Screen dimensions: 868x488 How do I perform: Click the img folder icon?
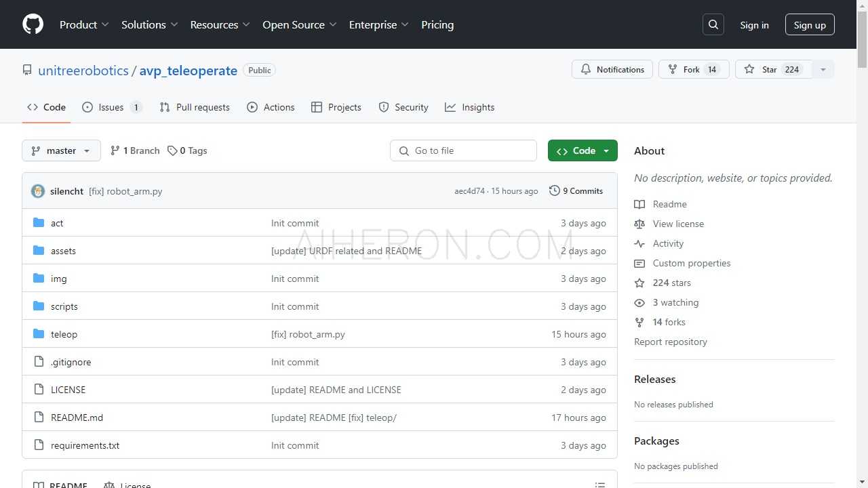point(39,279)
